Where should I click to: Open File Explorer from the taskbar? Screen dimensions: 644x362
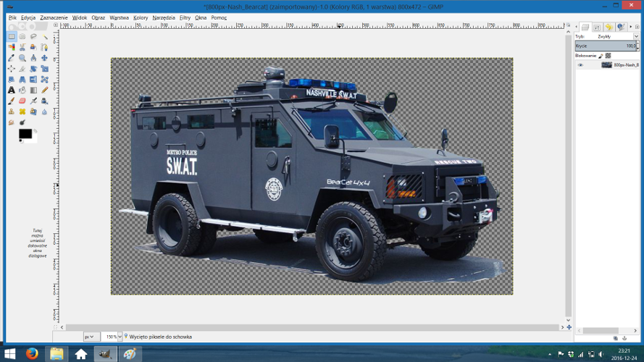coord(57,354)
